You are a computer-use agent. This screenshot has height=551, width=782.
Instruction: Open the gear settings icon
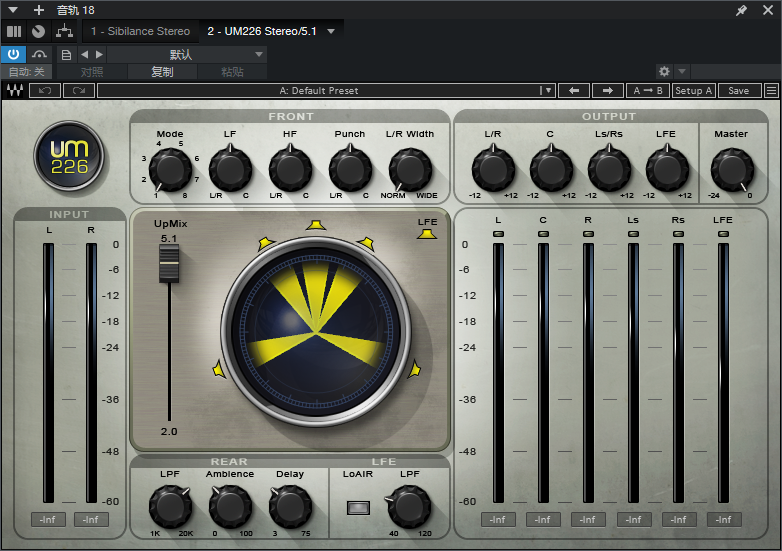[664, 71]
